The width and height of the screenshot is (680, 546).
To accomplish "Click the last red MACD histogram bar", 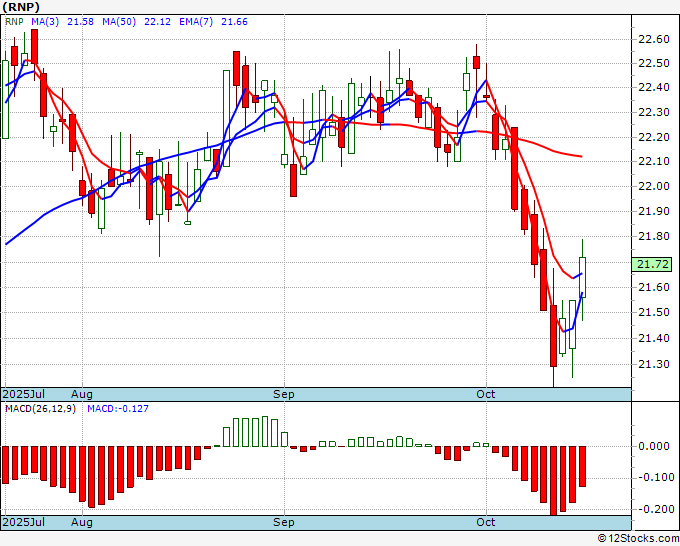I will point(582,466).
